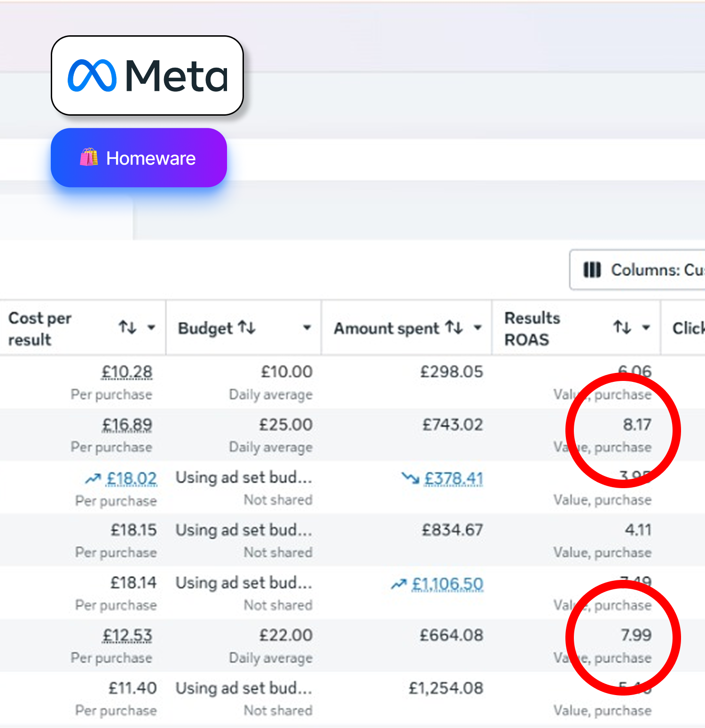Open the Budget column dropdown arrow
The image size is (705, 728).
pos(307,327)
